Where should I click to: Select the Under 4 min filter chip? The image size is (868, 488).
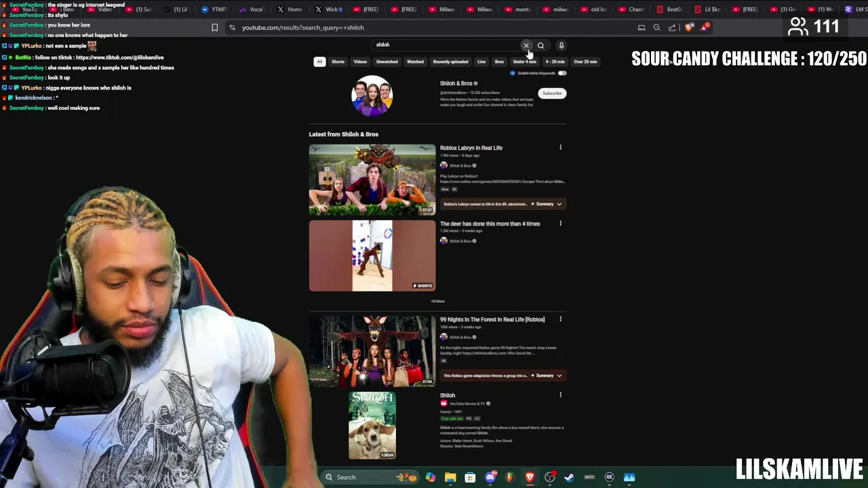(x=524, y=62)
